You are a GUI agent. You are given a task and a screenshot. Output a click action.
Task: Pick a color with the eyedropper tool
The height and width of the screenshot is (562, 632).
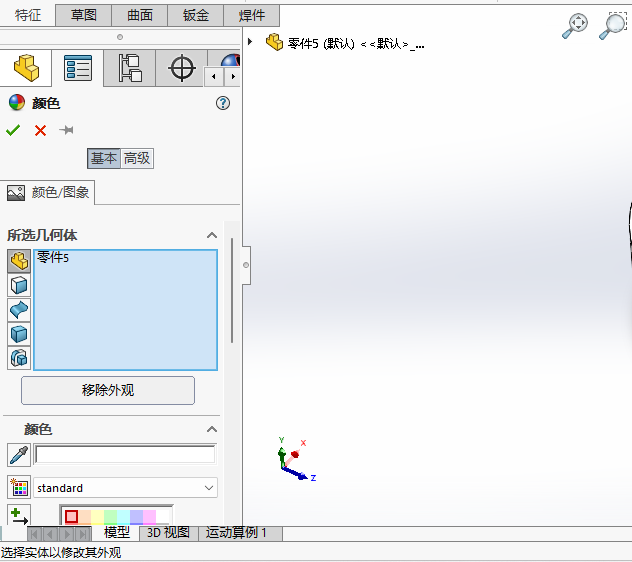19,455
